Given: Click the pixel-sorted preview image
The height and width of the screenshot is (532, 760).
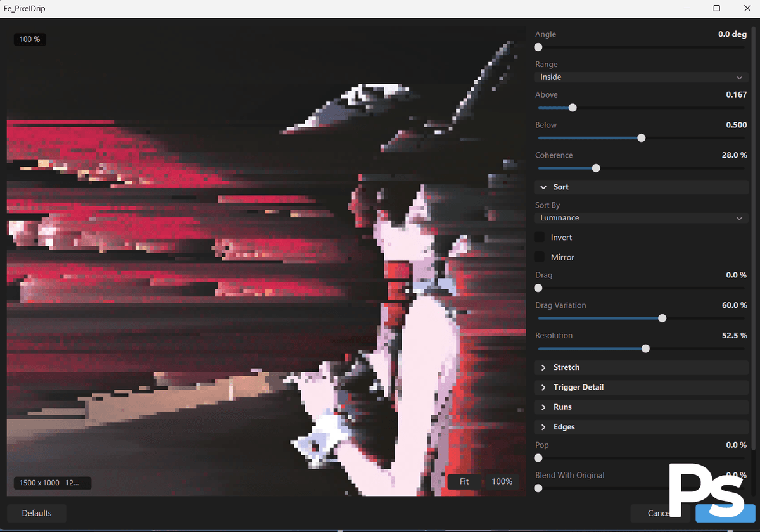Looking at the screenshot, I should (266, 261).
